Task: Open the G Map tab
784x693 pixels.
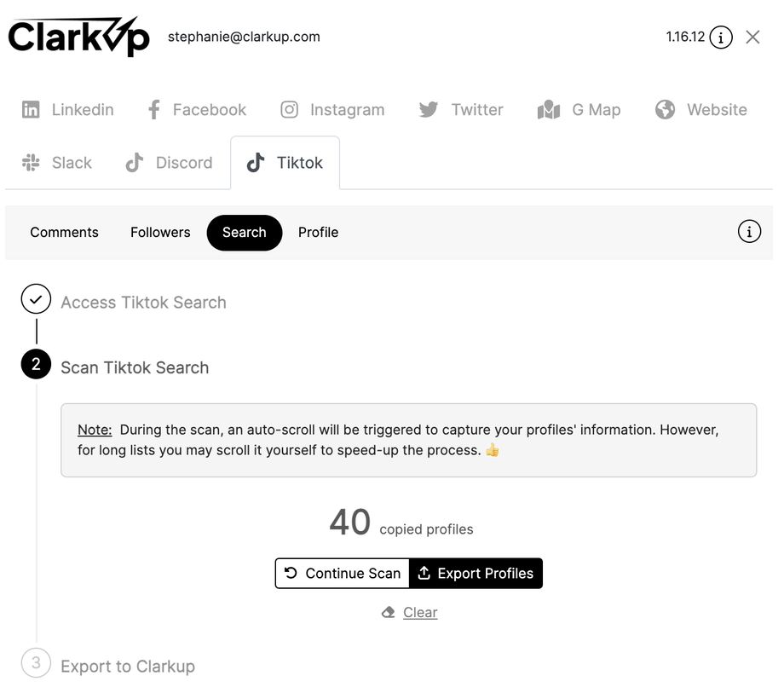Action: point(579,109)
